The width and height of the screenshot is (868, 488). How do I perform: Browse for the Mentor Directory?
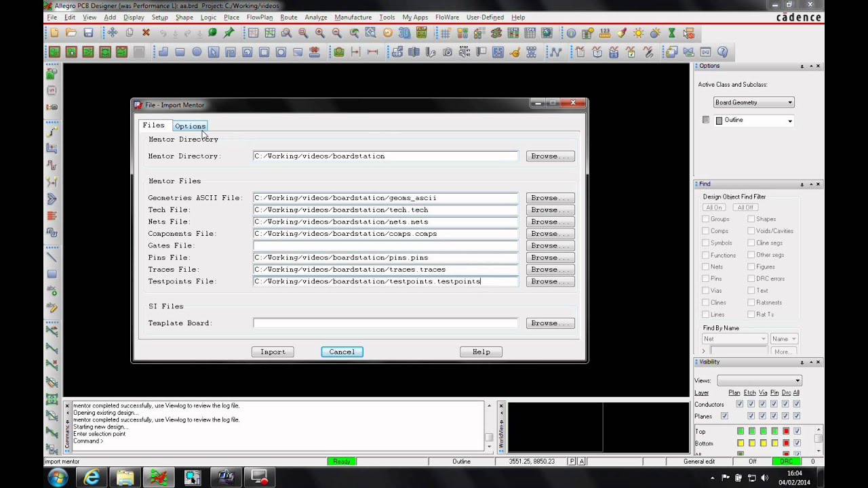click(550, 156)
